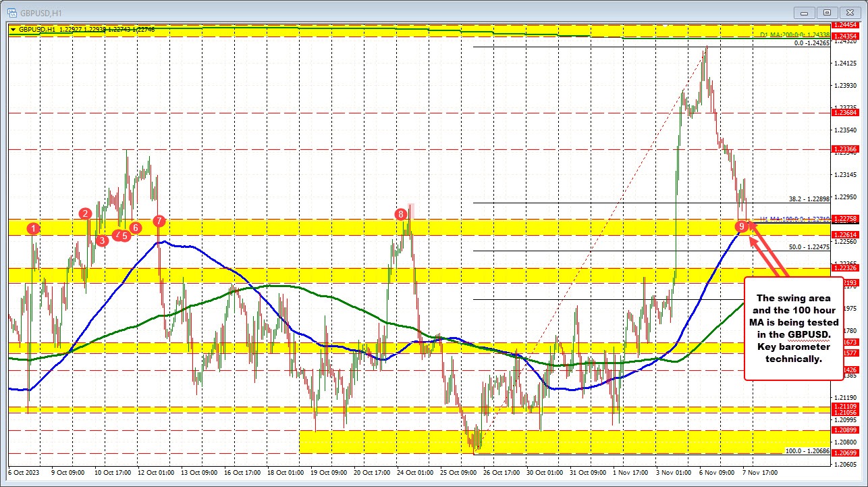This screenshot has width=868, height=487.
Task: Select red numbered marker 7 near the swing high
Action: [159, 220]
